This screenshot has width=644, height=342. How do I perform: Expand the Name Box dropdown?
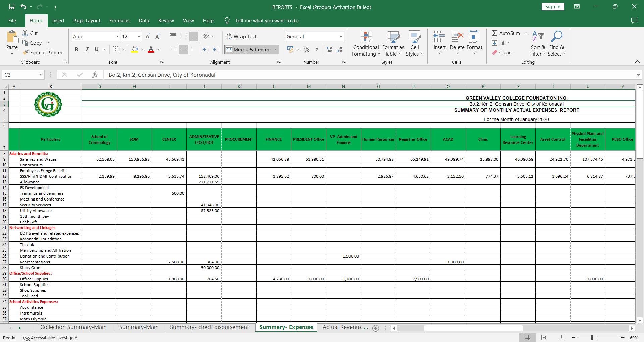click(40, 75)
